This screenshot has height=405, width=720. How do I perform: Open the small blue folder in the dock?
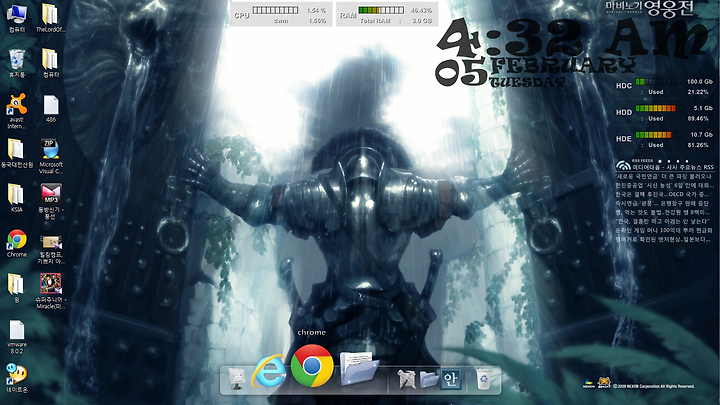pyautogui.click(x=429, y=380)
